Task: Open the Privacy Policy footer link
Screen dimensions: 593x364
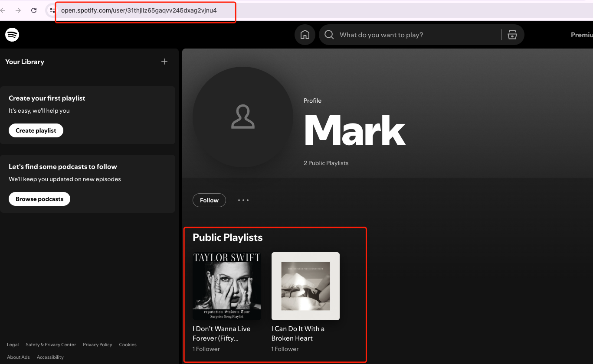Action: click(x=98, y=344)
